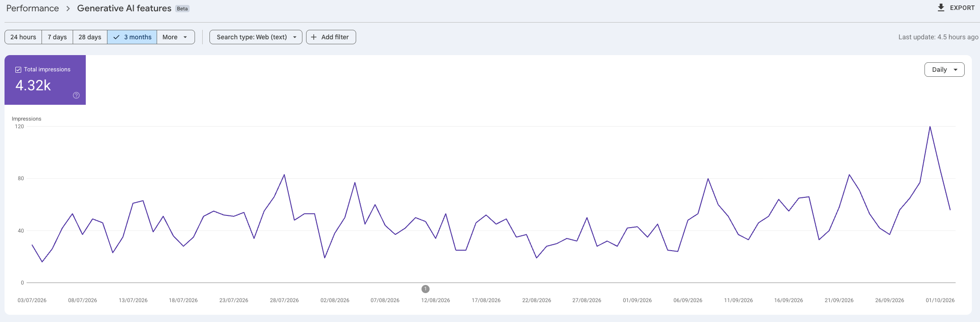Click the Beta badge
The width and height of the screenshot is (980, 322).
point(182,9)
